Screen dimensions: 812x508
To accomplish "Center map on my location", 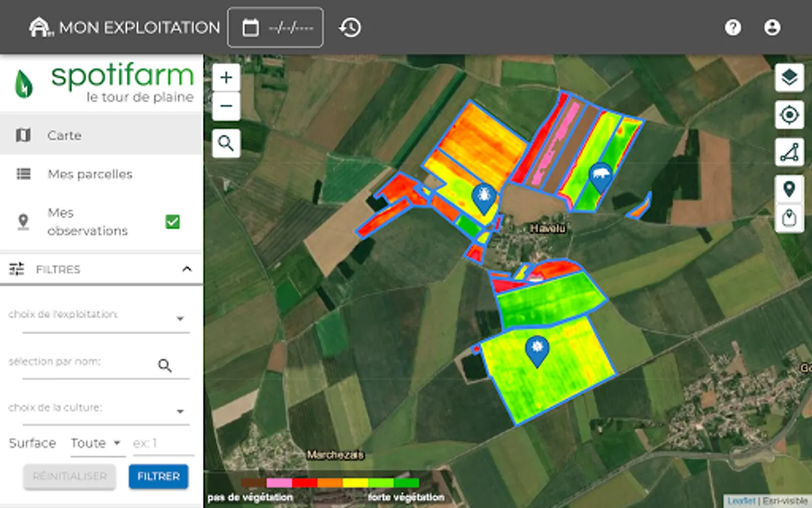I will click(789, 115).
